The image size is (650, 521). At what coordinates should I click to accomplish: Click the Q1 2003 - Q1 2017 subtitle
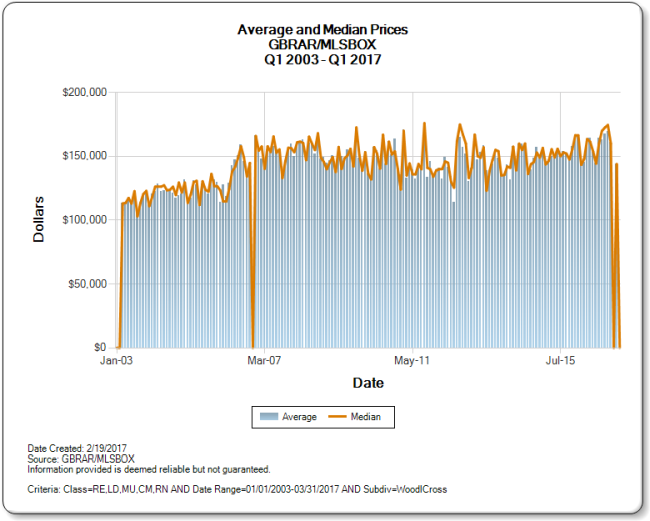coord(323,59)
